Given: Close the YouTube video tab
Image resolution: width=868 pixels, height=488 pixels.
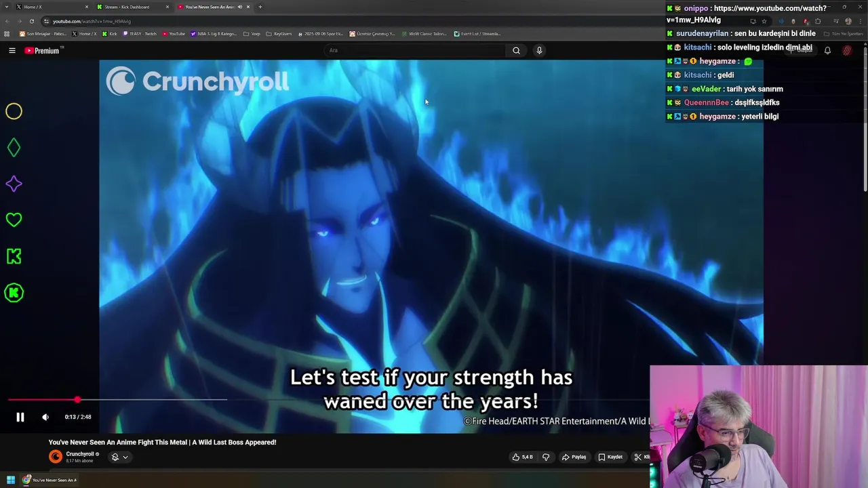Looking at the screenshot, I should (x=248, y=7).
